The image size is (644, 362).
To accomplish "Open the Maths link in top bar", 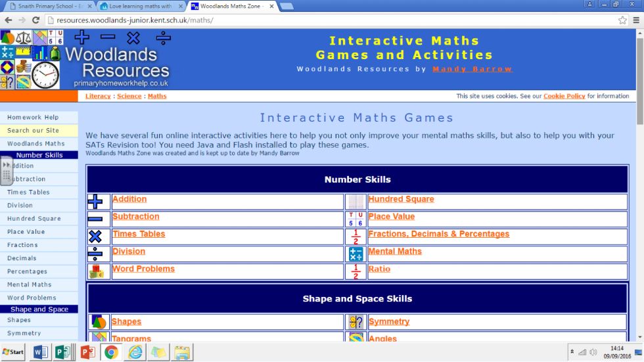I will click(157, 96).
